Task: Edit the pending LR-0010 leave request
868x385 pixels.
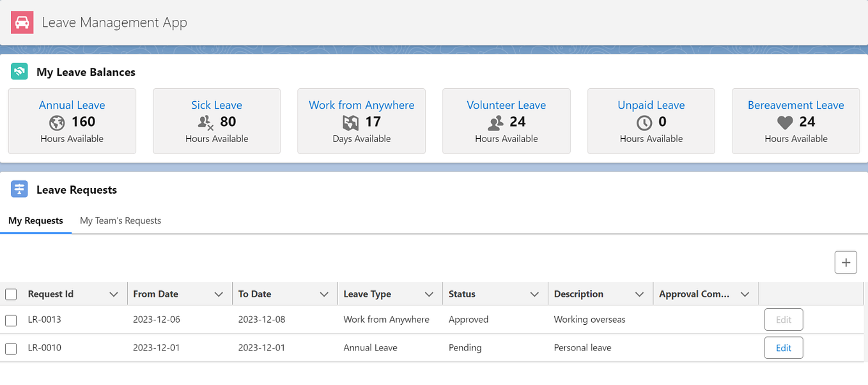Action: coord(784,347)
